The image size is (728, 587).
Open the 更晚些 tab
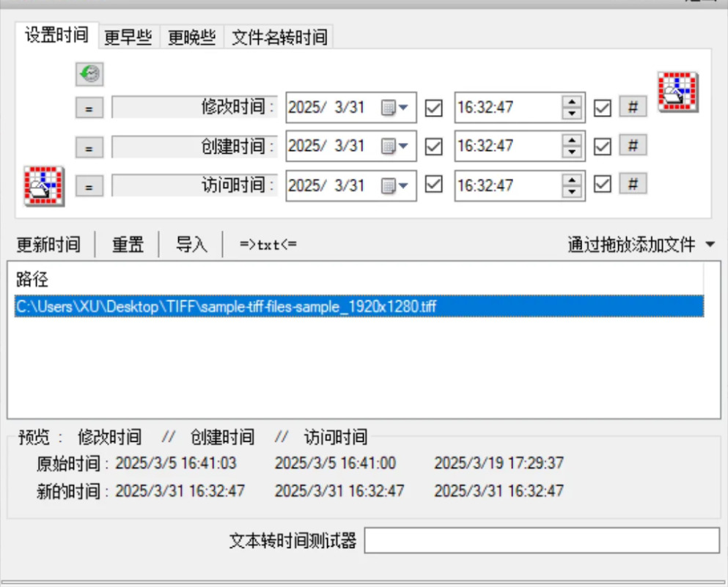click(192, 37)
